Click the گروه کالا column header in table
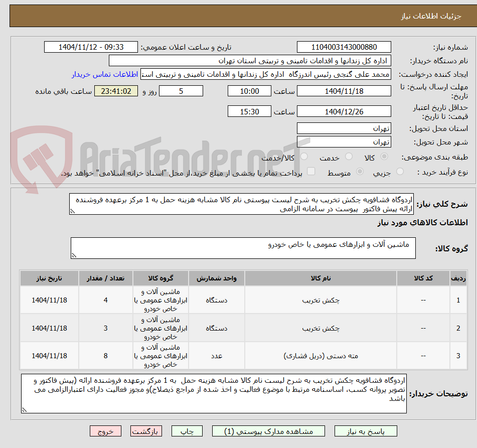Screen dimensions: 477x448 pyautogui.click(x=161, y=278)
